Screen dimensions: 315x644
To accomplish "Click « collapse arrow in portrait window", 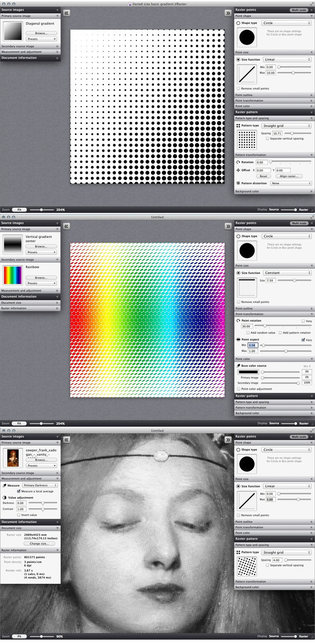I will click(x=66, y=439).
